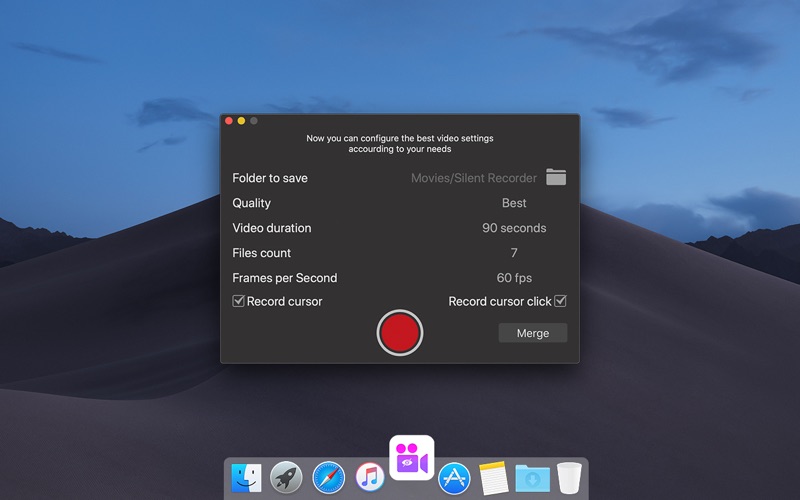Screen dimensions: 800x500
Task: Click the Movies/Silent Recorder path field
Action: (x=473, y=178)
